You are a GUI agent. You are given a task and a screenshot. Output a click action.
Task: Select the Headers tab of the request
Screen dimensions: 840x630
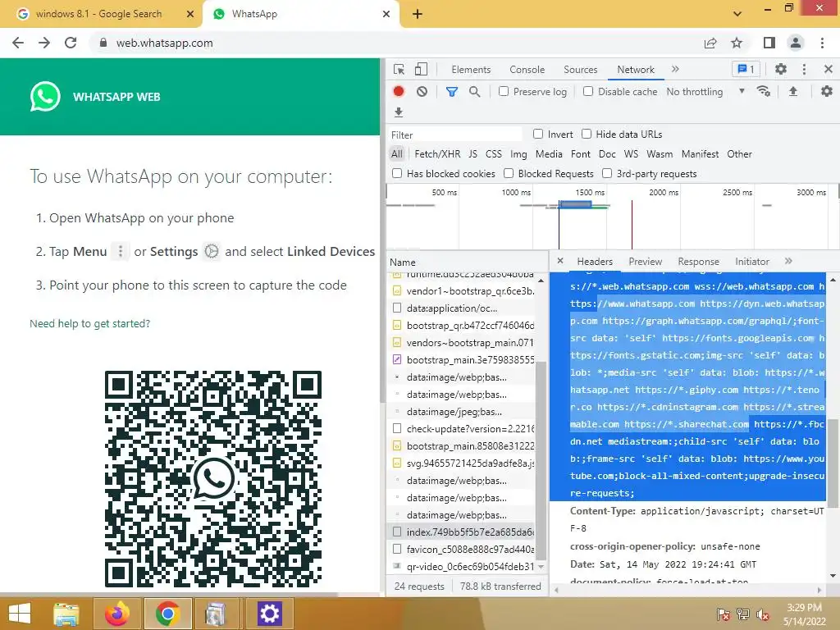coord(595,262)
